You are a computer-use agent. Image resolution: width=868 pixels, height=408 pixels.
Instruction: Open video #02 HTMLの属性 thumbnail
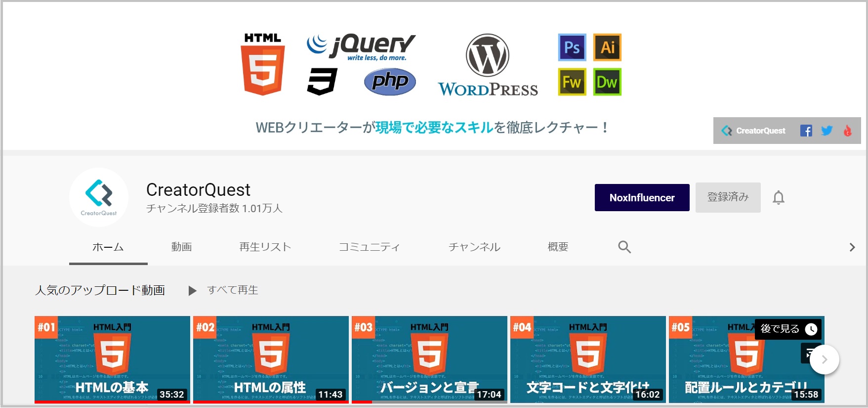coord(271,360)
